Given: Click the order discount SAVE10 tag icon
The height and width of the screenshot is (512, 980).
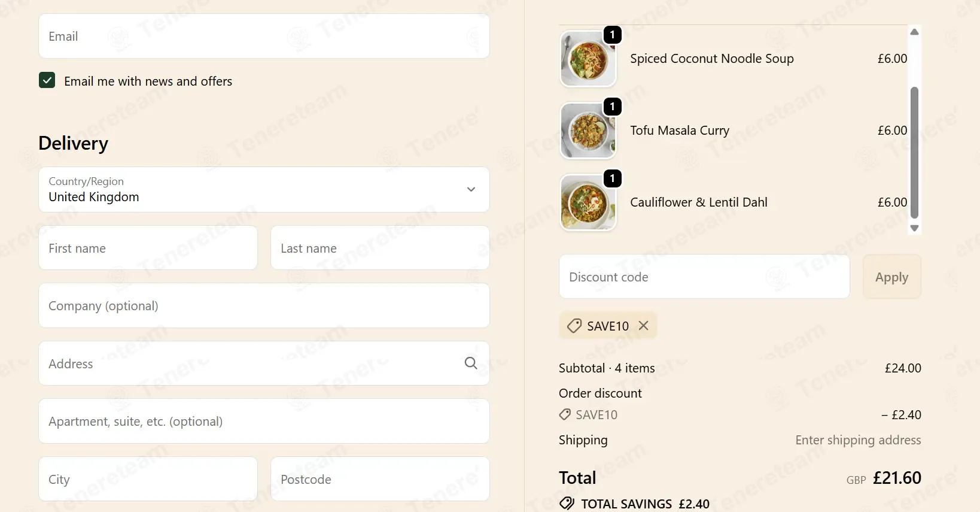Looking at the screenshot, I should (565, 414).
